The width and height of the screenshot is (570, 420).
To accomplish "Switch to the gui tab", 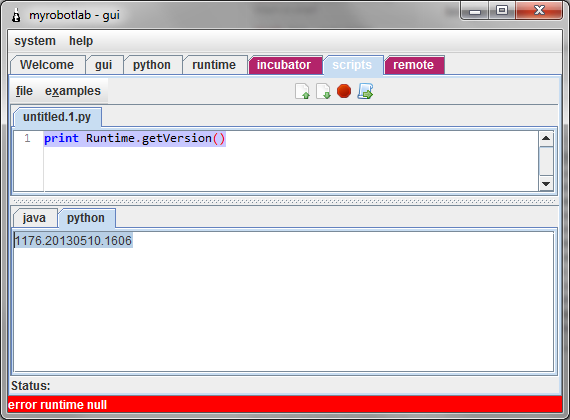I will click(x=104, y=65).
